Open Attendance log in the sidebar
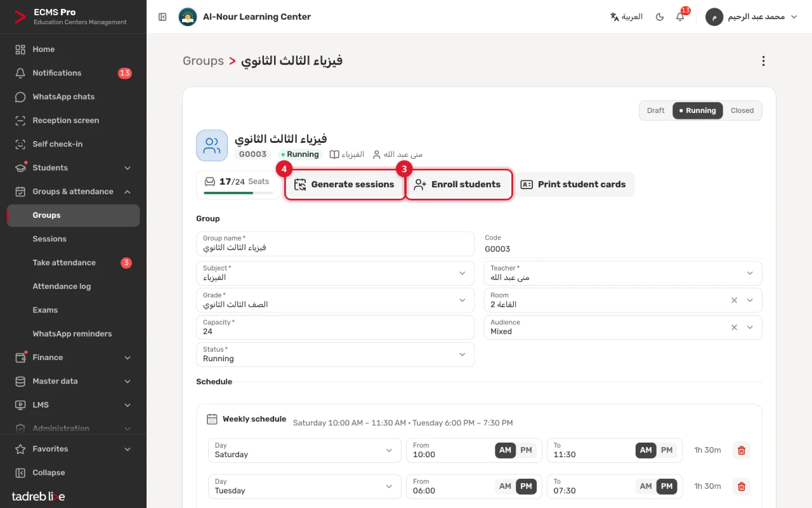The width and height of the screenshot is (812, 508). pos(74,286)
